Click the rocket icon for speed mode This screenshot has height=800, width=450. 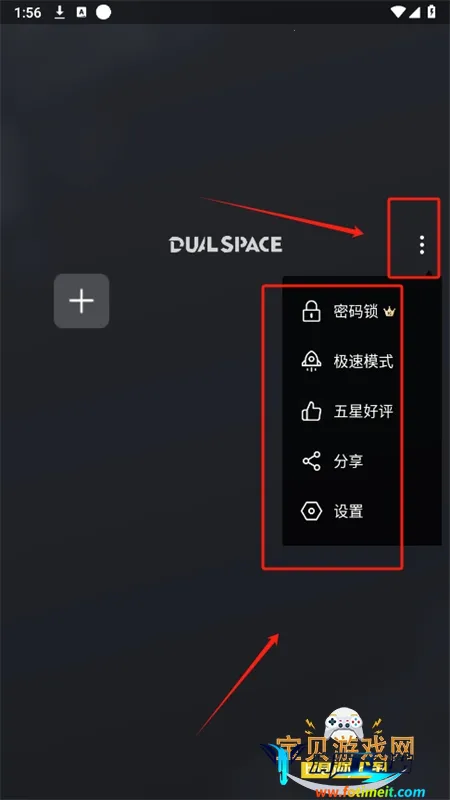pyautogui.click(x=311, y=361)
